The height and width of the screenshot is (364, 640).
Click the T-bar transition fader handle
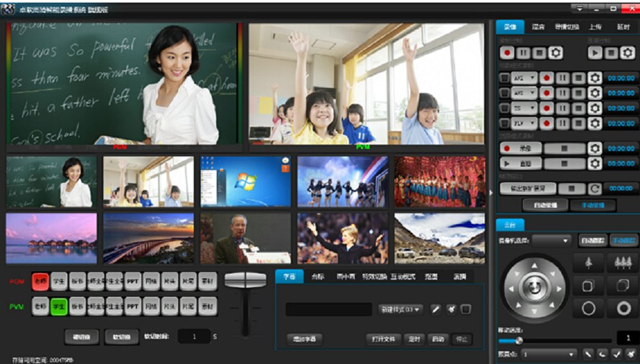[x=245, y=280]
